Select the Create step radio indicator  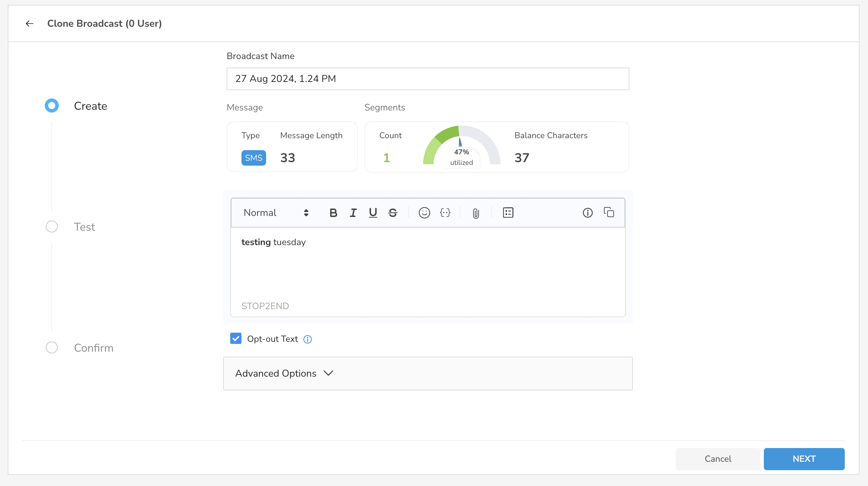pos(52,105)
